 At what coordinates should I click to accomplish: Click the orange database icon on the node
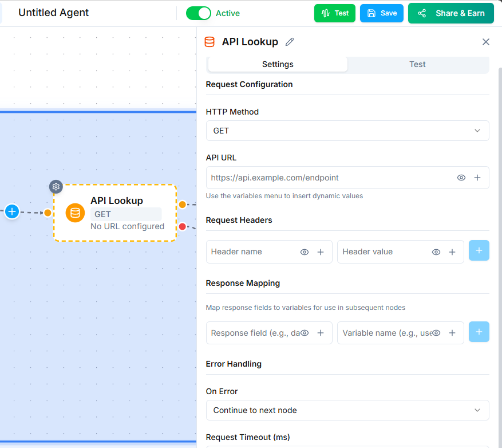click(x=74, y=213)
